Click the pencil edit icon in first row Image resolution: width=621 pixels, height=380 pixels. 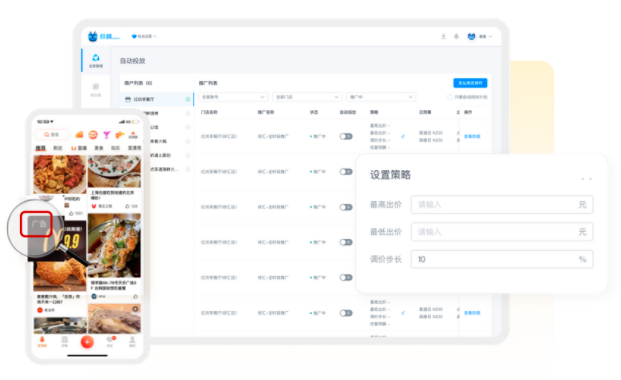click(403, 136)
